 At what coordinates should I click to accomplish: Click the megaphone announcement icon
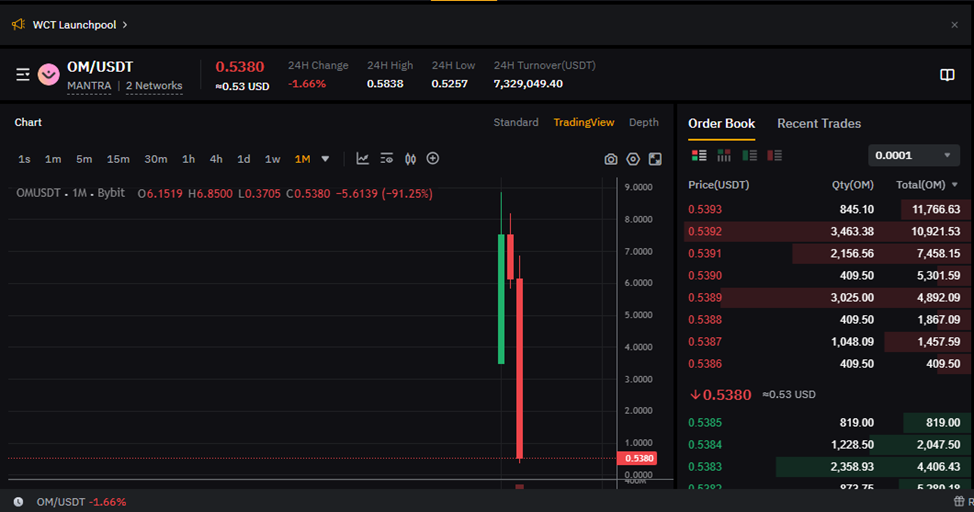pyautogui.click(x=18, y=24)
